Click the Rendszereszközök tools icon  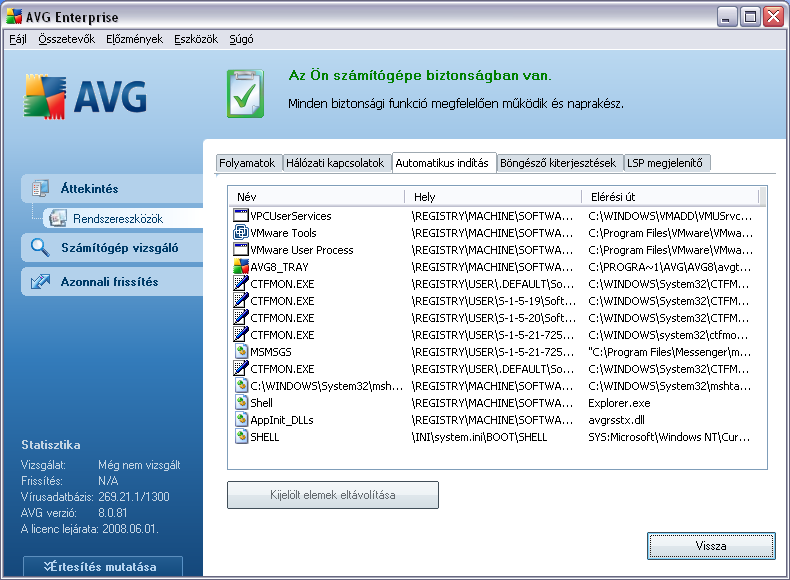[x=58, y=218]
